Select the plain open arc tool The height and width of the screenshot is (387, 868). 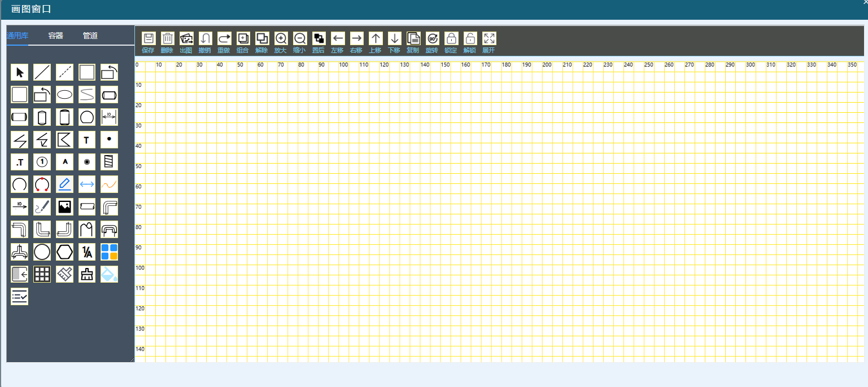19,184
